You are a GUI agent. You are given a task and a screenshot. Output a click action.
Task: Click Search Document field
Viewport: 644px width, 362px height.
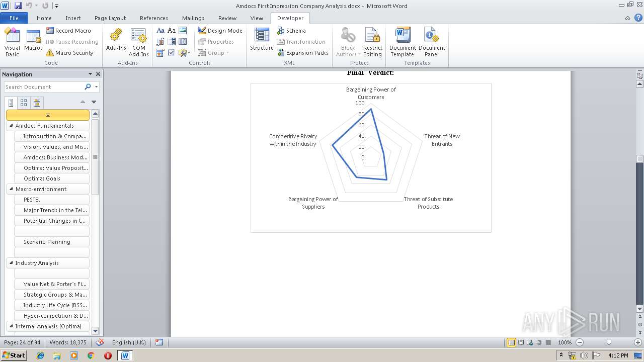[x=43, y=87]
